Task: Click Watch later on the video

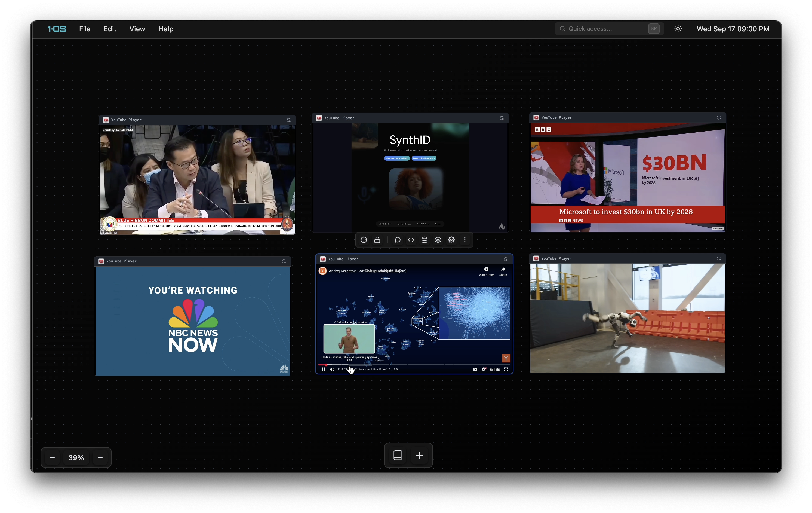Action: 486,271
